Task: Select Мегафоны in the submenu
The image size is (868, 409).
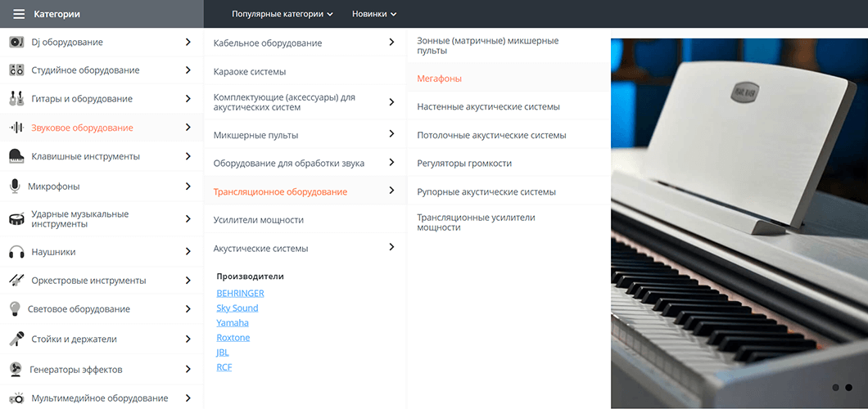Action: [x=440, y=79]
